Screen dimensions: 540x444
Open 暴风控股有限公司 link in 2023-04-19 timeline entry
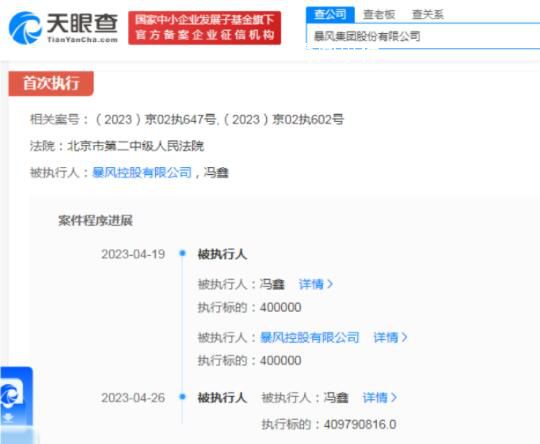pyautogui.click(x=309, y=338)
